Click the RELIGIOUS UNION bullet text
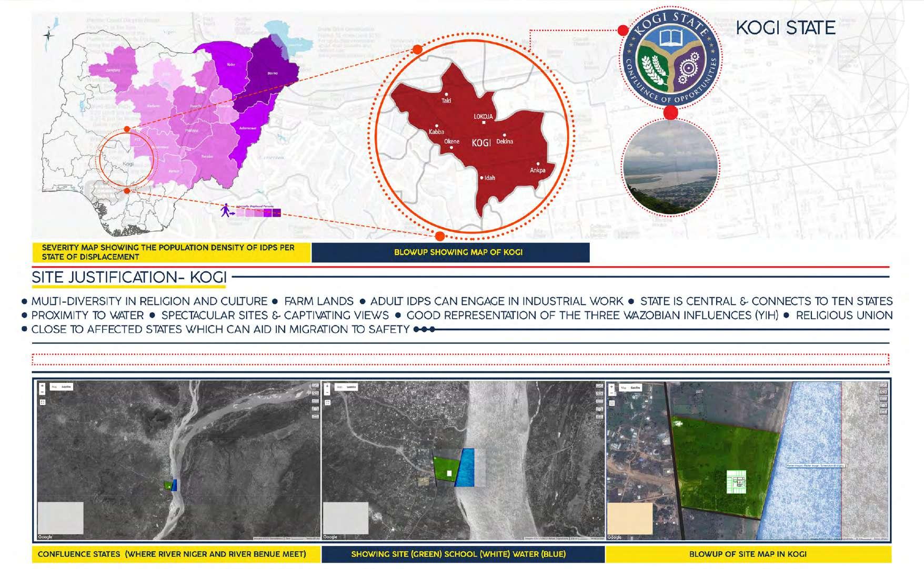This screenshot has height=569, width=924. pos(844,316)
